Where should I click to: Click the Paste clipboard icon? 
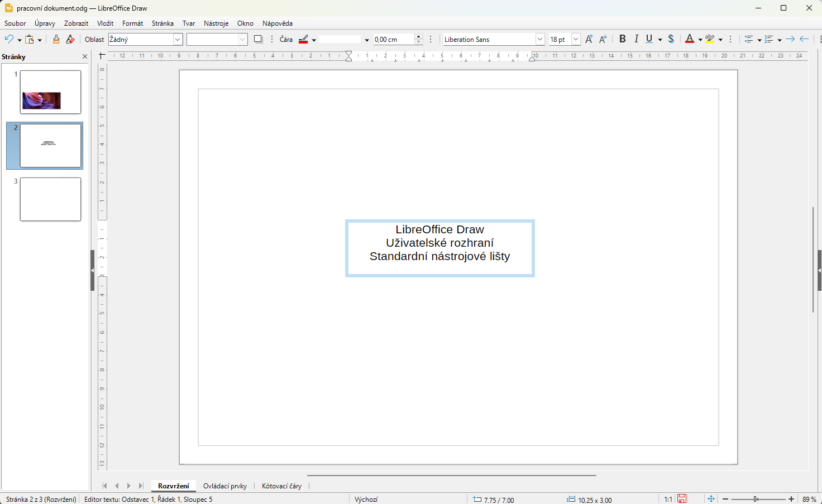pyautogui.click(x=30, y=39)
